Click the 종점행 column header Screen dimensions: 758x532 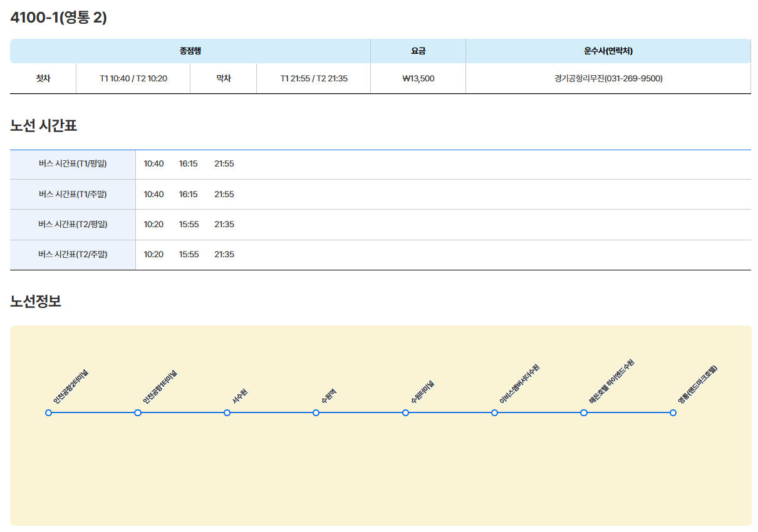pos(190,51)
